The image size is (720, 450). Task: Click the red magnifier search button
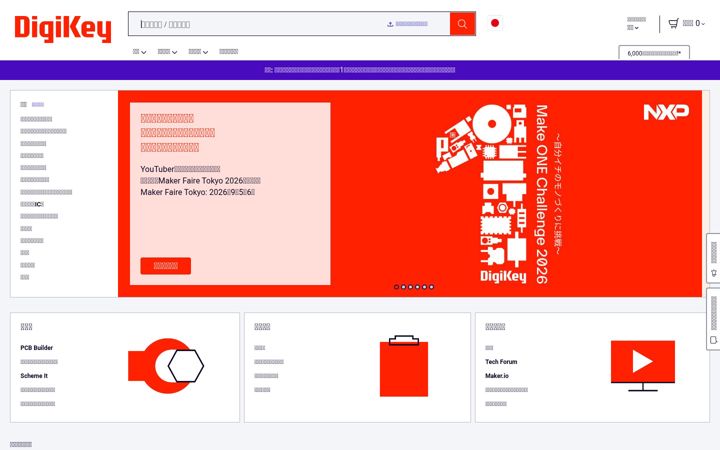pos(462,24)
